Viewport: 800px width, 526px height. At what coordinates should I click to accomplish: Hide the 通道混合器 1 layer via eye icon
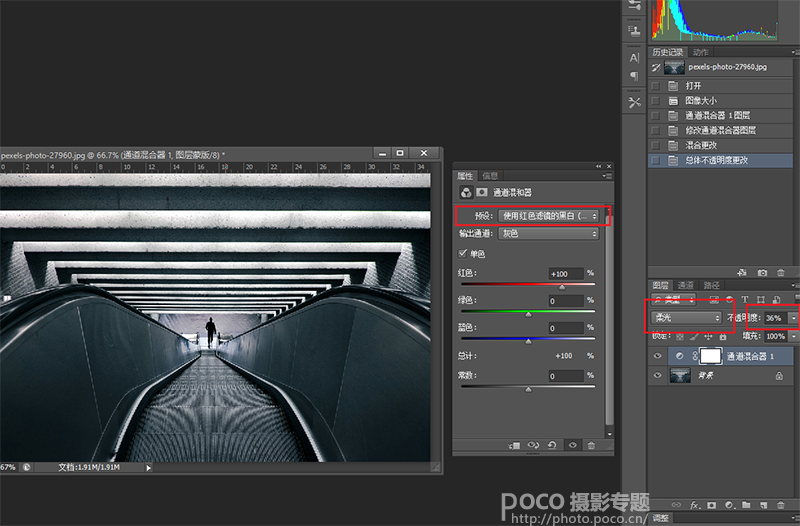coord(657,356)
